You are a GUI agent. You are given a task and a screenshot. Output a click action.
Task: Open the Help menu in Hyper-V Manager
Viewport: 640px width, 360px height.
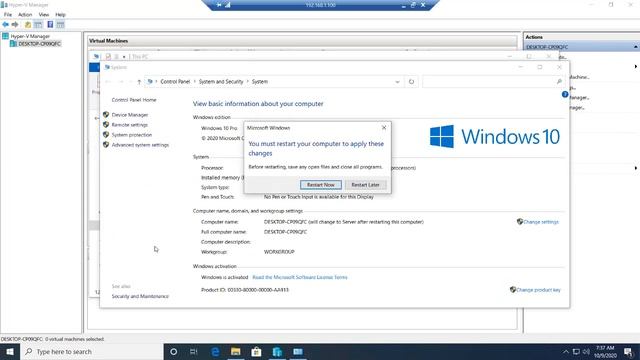pyautogui.click(x=60, y=15)
